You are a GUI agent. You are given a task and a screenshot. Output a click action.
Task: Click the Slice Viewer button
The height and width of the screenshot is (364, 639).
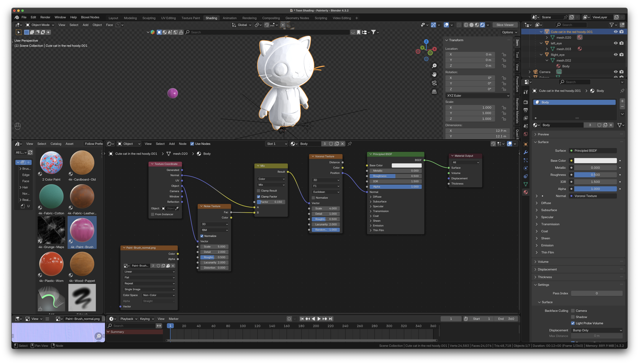[x=505, y=25]
